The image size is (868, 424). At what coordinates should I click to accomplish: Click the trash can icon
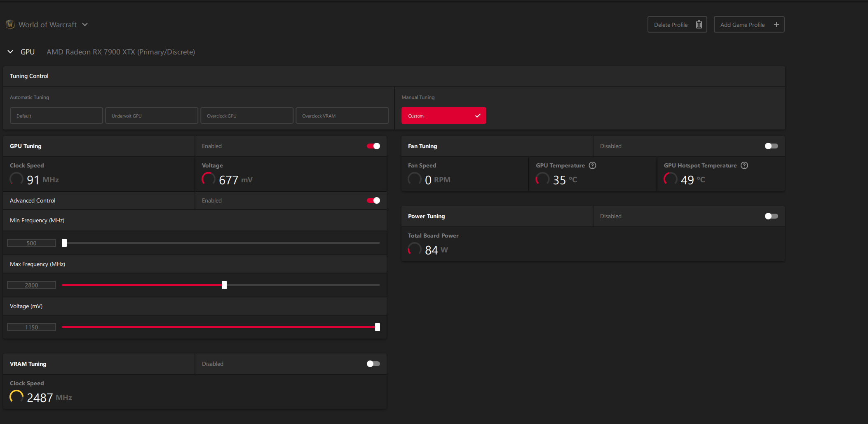point(699,24)
